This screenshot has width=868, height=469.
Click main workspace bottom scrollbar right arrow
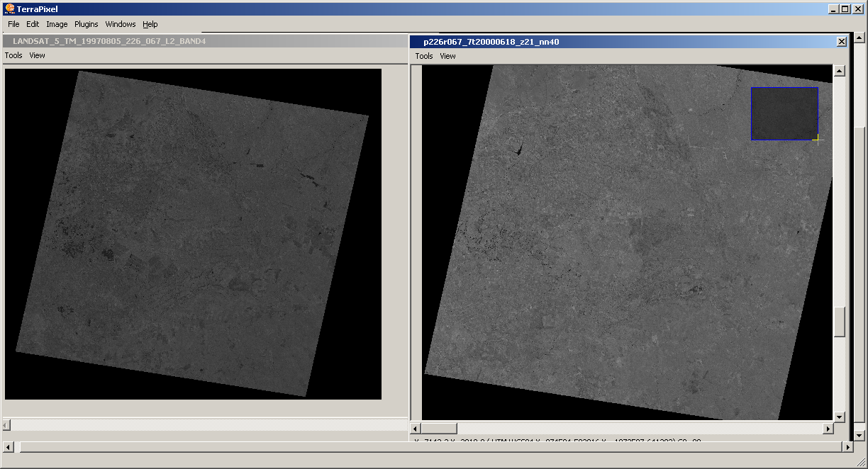(x=847, y=447)
